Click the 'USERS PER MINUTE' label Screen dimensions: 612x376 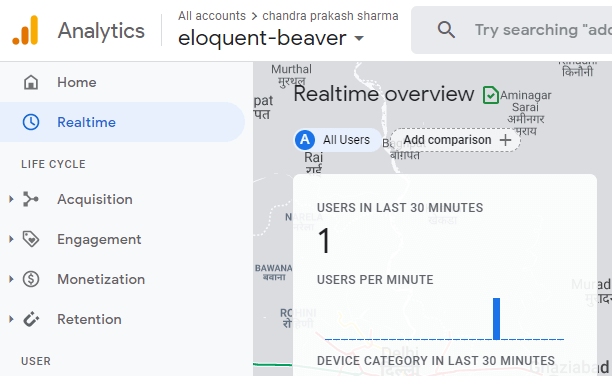point(375,280)
